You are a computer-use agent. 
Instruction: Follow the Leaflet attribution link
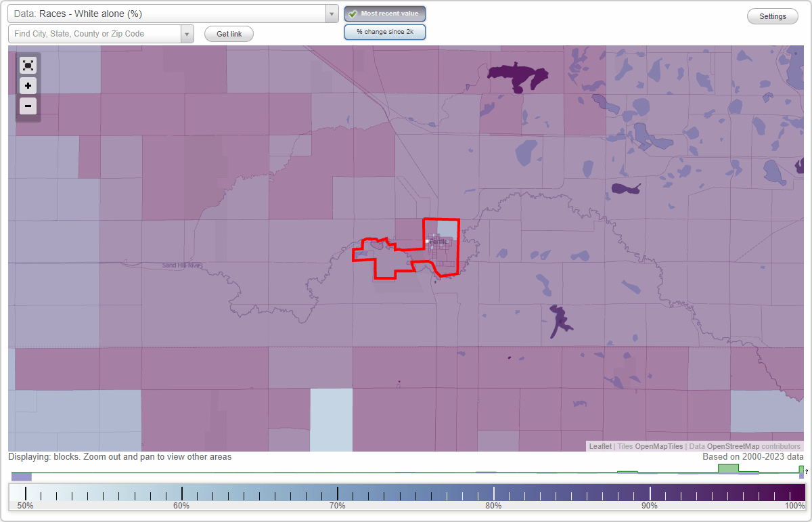[600, 446]
